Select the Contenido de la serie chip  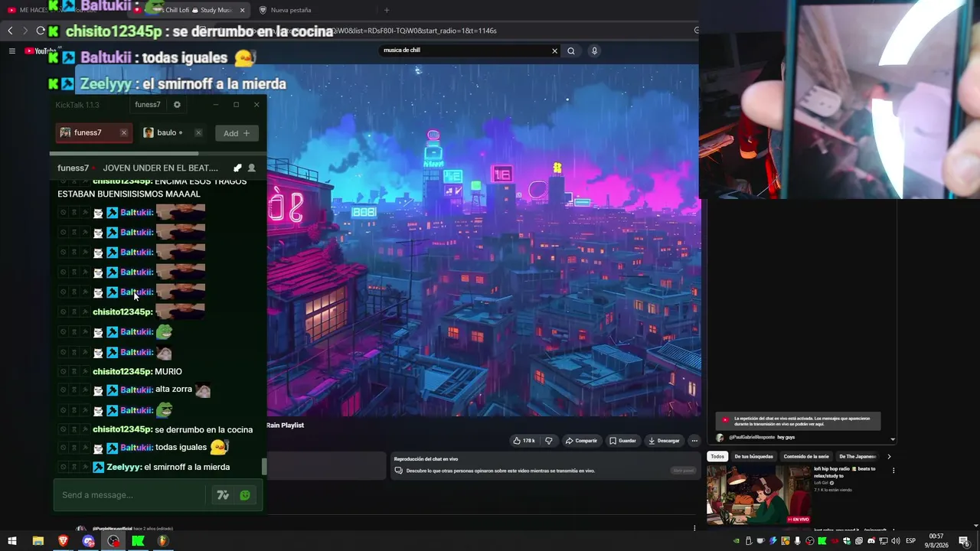coord(806,457)
